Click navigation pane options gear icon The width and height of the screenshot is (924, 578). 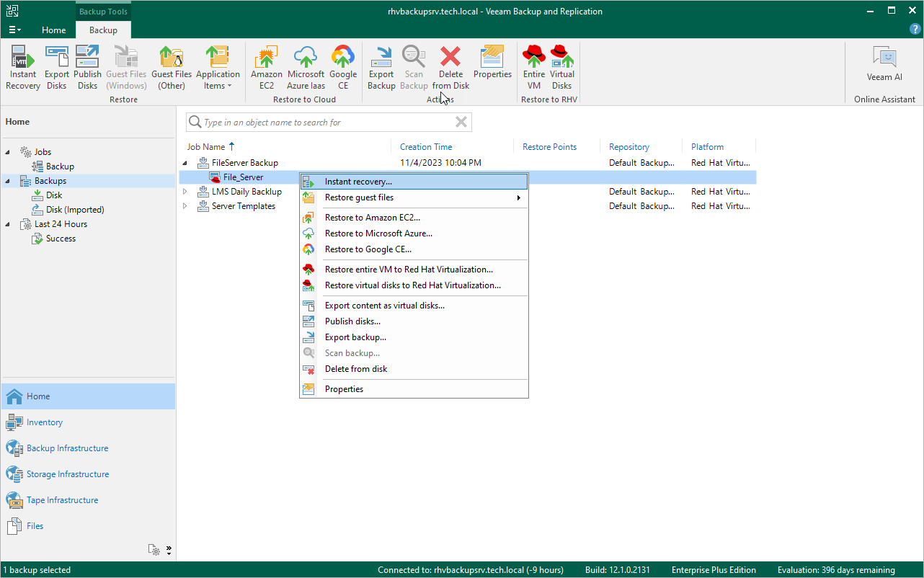pyautogui.click(x=154, y=550)
